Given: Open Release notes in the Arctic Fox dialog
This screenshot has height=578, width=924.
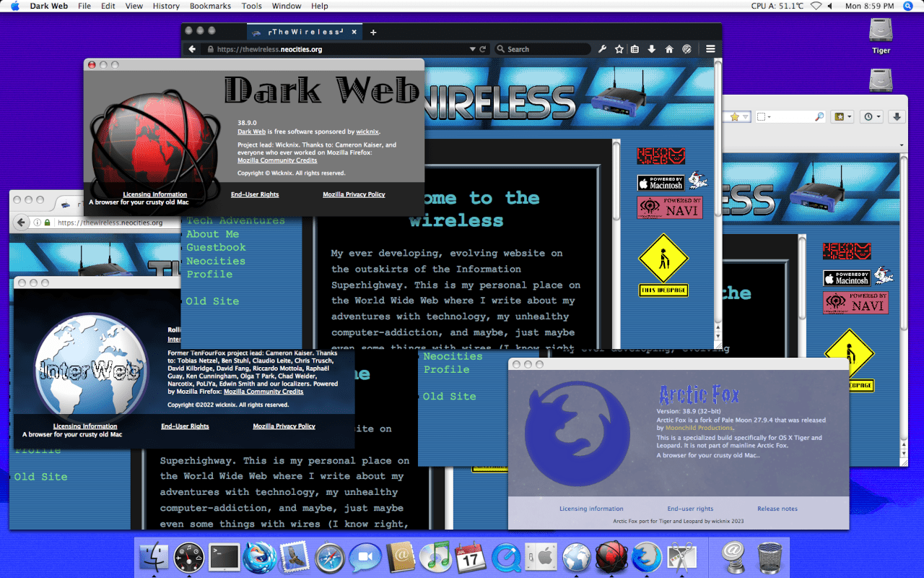Looking at the screenshot, I should tap(777, 509).
